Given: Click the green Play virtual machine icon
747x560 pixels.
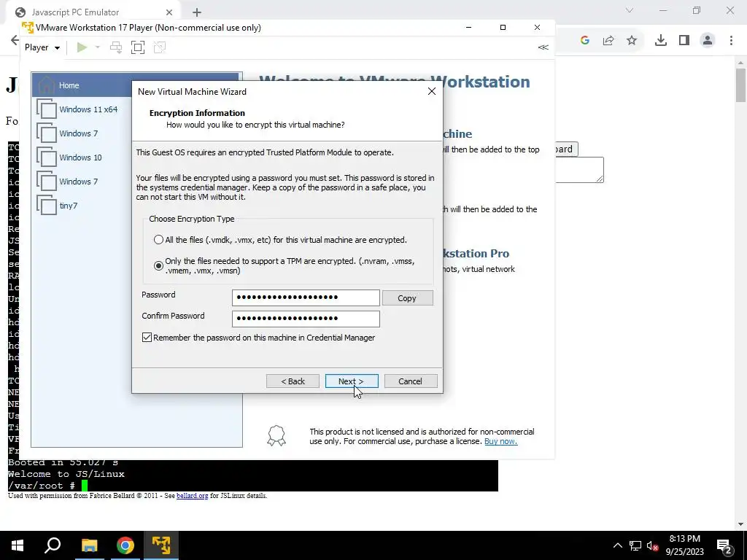Looking at the screenshot, I should coord(82,47).
